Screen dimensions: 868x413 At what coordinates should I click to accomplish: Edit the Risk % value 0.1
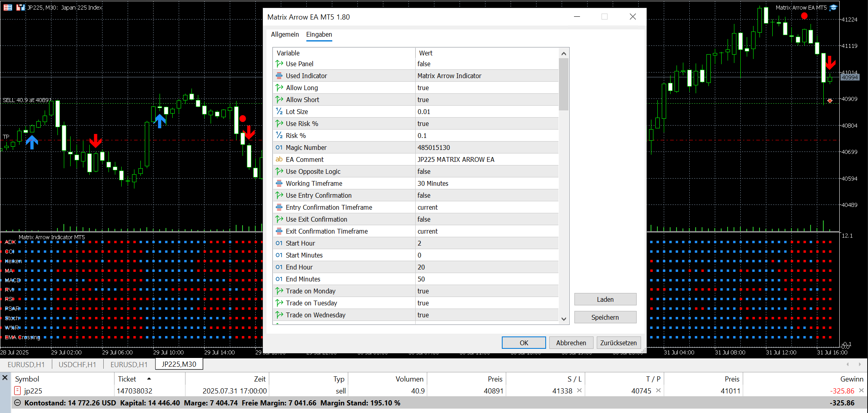point(487,136)
